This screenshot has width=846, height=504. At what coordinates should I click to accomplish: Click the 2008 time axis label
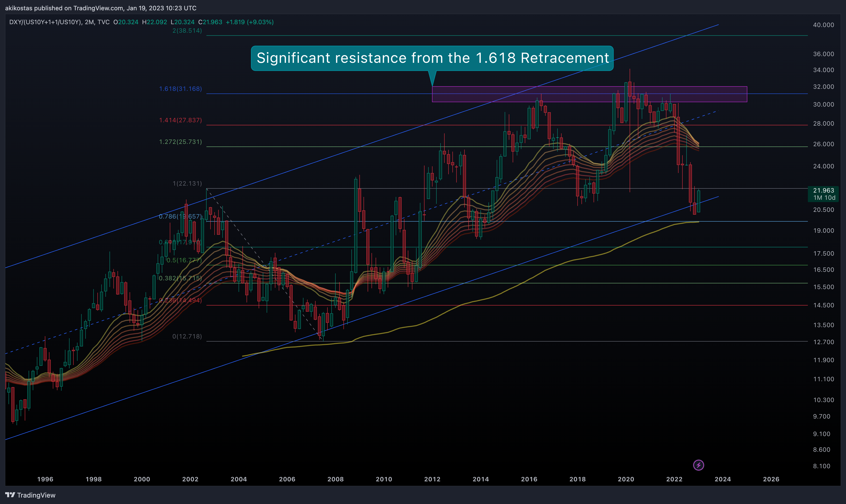click(x=335, y=479)
